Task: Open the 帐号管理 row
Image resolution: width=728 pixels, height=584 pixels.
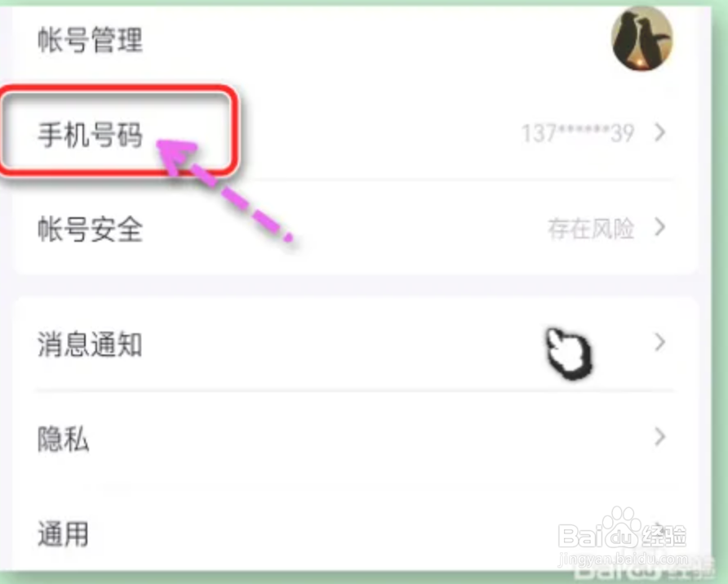Action: [x=355, y=39]
